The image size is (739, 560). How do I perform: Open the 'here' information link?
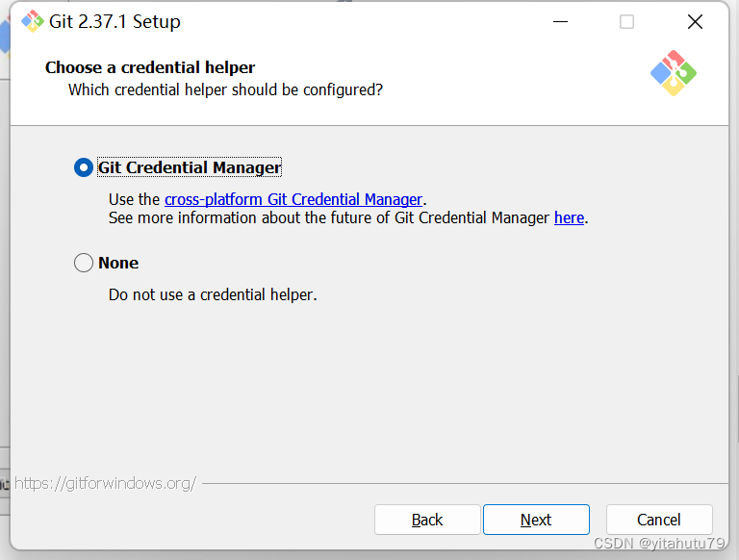[569, 217]
